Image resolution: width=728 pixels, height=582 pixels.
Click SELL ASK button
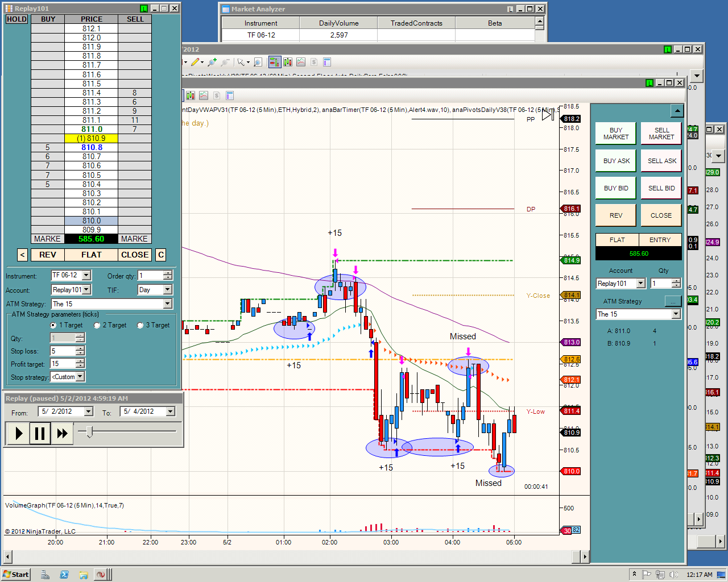661,161
